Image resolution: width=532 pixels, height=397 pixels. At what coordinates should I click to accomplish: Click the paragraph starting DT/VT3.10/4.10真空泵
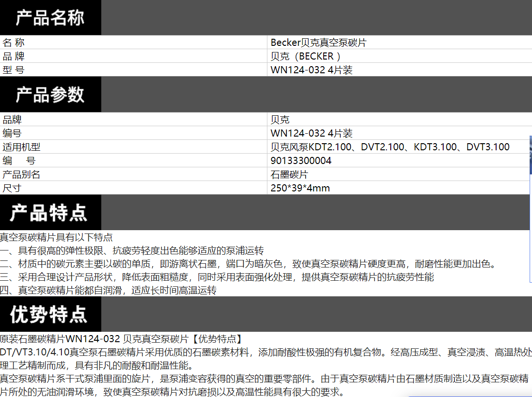[x=266, y=352]
